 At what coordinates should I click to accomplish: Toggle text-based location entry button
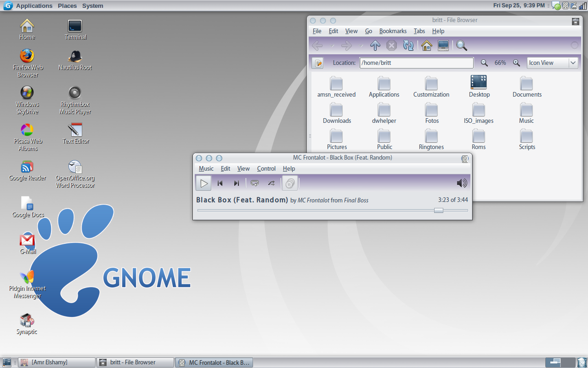tap(317, 63)
